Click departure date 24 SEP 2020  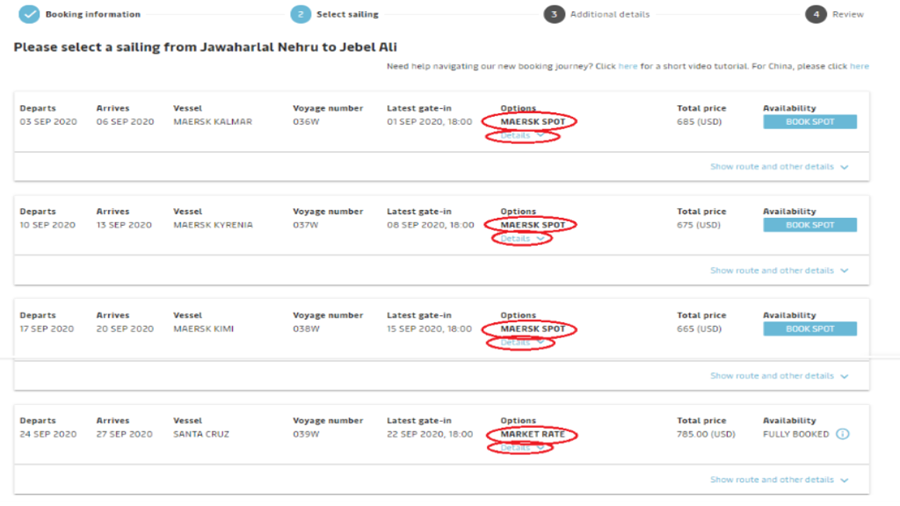[48, 434]
